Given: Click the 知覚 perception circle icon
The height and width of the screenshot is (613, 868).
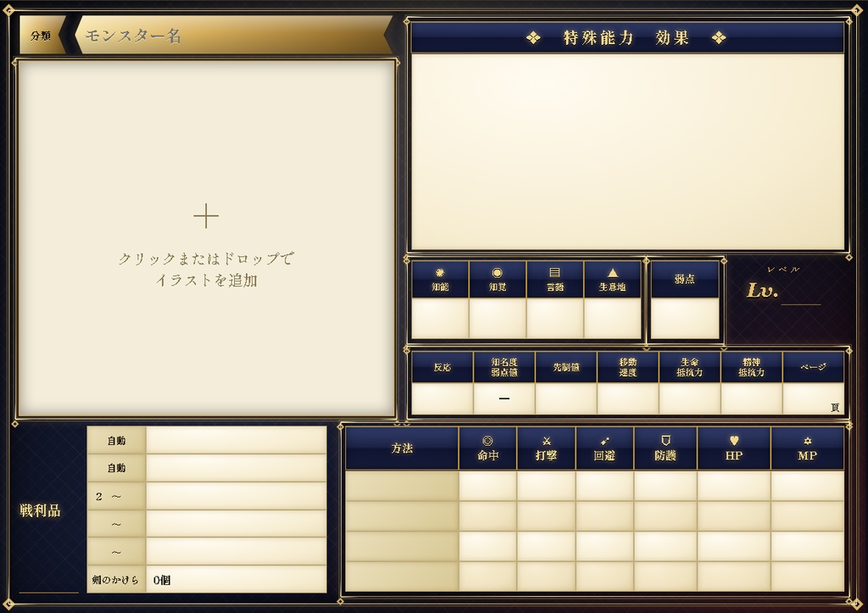Looking at the screenshot, I should coord(497,272).
